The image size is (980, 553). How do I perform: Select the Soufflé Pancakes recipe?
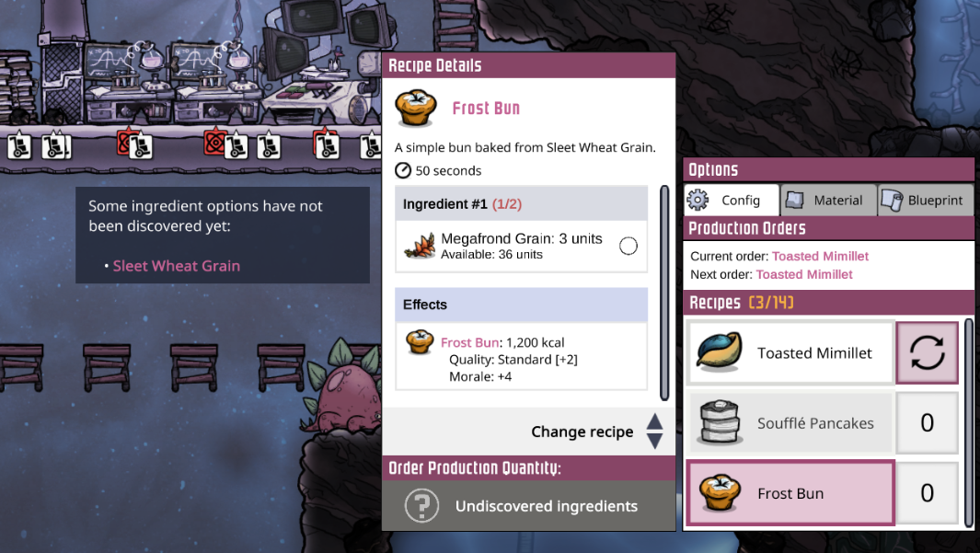(790, 423)
